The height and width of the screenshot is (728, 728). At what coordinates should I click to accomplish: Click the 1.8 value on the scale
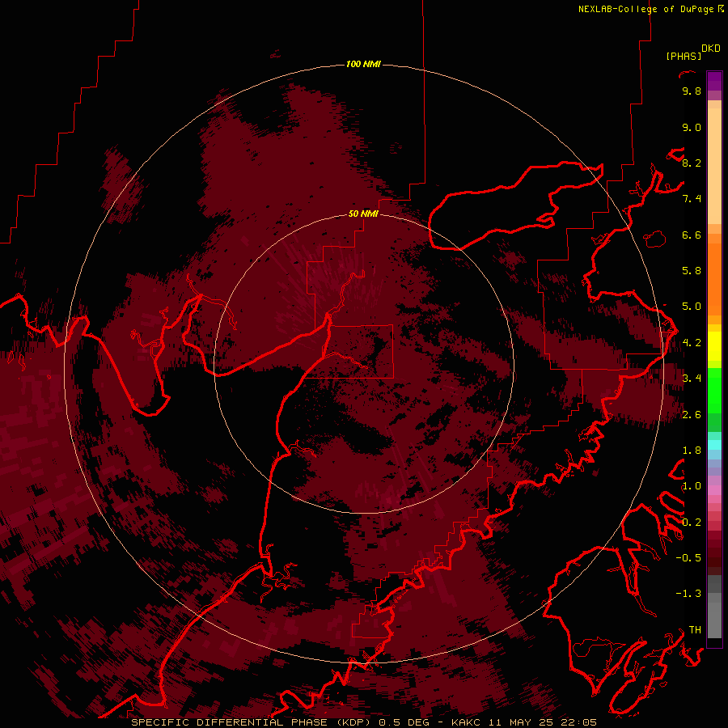click(x=692, y=451)
